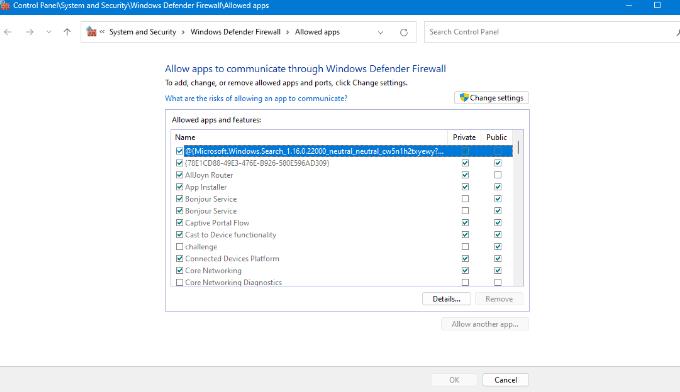Click the Public column header

497,137
